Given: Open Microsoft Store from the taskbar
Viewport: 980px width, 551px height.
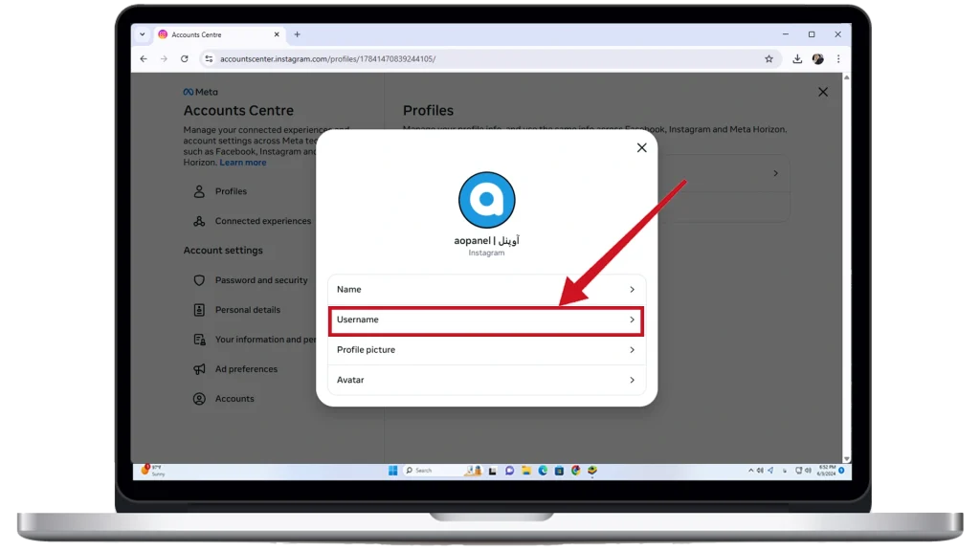Looking at the screenshot, I should pos(559,471).
